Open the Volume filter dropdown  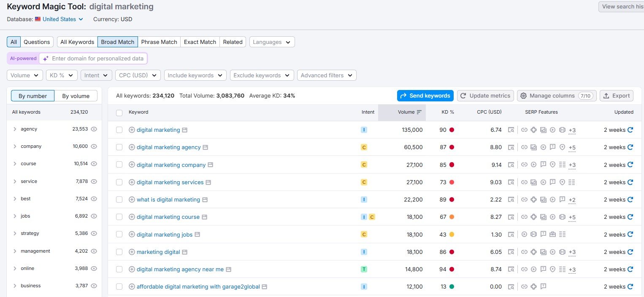point(24,75)
